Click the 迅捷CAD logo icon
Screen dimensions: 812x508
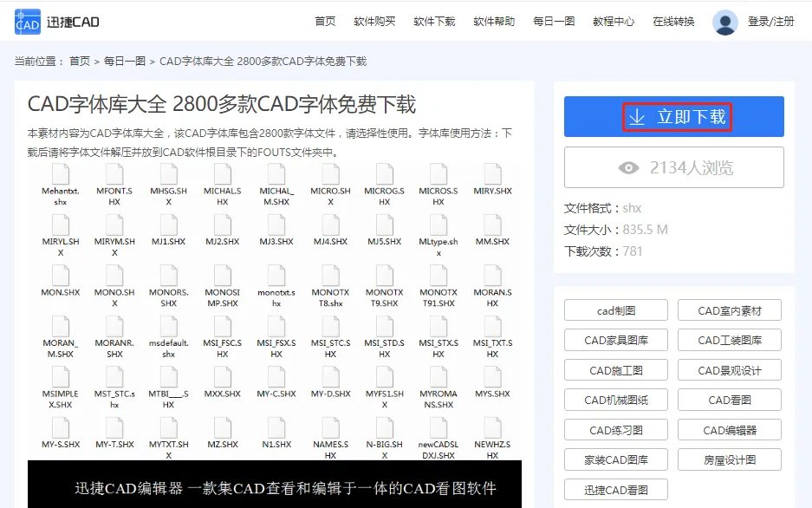[29, 21]
